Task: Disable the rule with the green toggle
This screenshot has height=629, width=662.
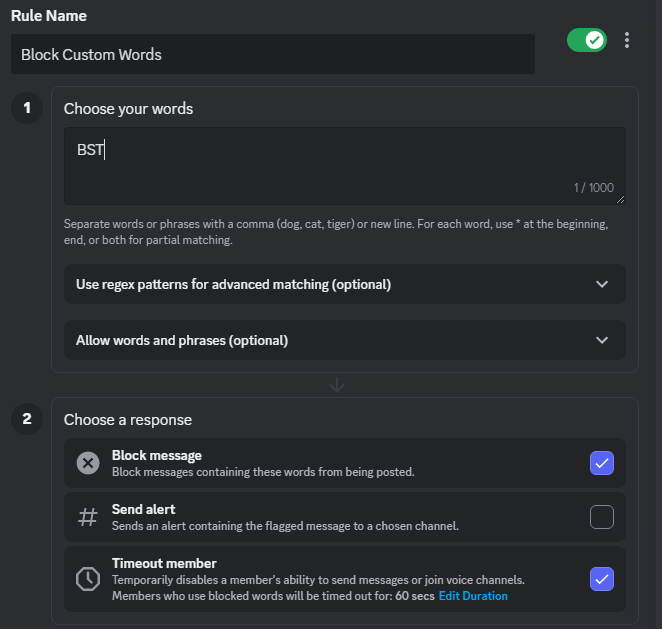Action: tap(586, 40)
